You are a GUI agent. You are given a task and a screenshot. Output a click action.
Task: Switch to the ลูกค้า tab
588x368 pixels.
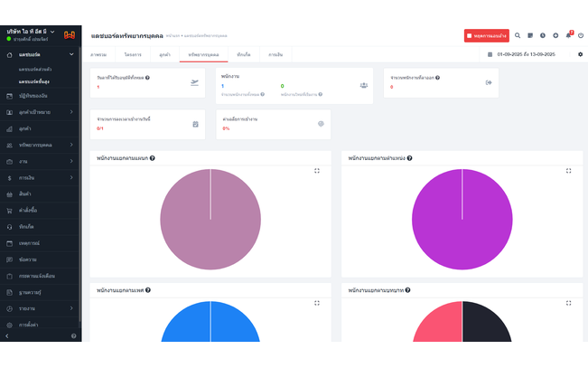164,55
